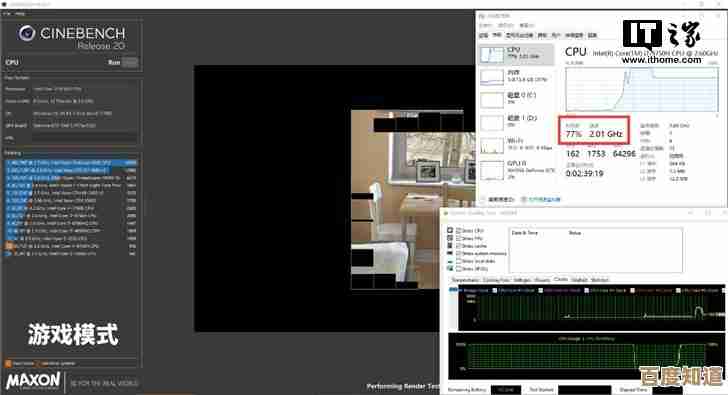Click the 2.01 GHz speed value in Task Manager
Image resolution: width=728 pixels, height=395 pixels.
click(606, 134)
